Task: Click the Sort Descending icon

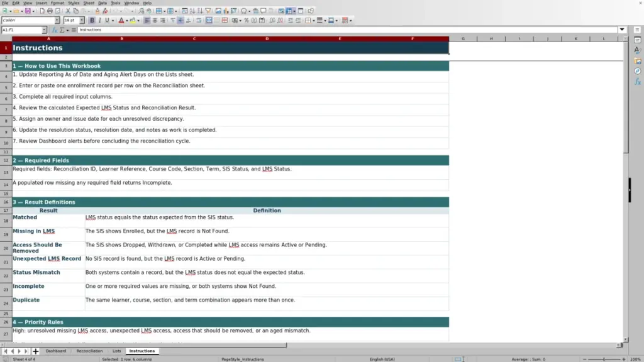Action: click(200, 11)
